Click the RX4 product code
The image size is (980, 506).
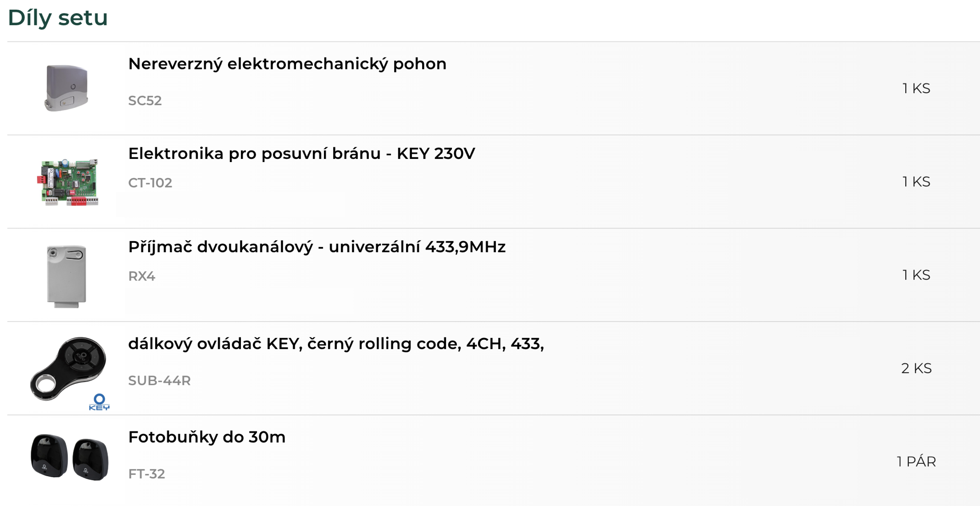[x=142, y=276]
